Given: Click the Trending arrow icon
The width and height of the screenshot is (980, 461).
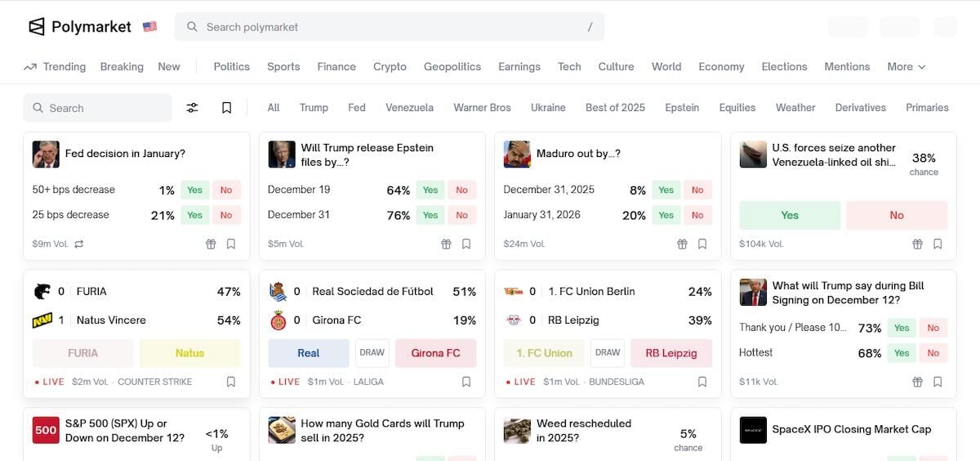Looking at the screenshot, I should (30, 67).
